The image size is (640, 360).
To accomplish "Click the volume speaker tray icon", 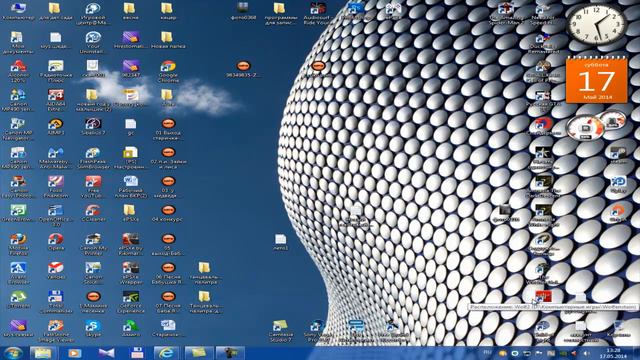I will click(587, 353).
